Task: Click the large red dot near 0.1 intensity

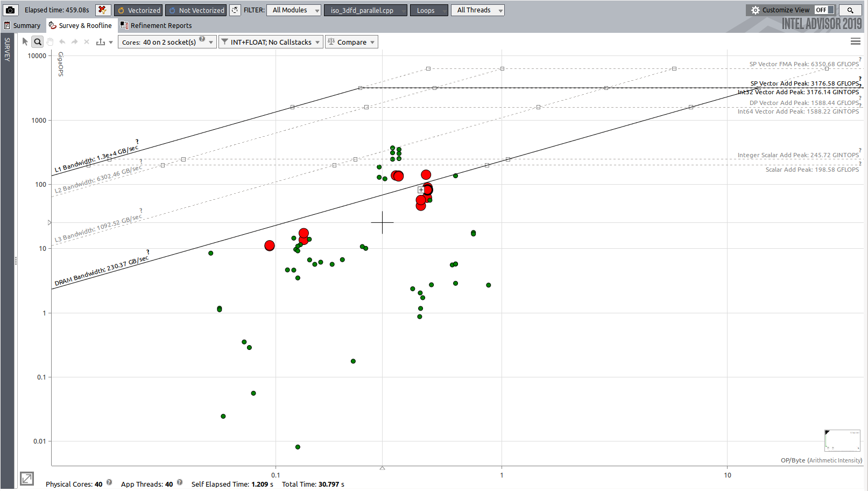Action: pyautogui.click(x=270, y=245)
